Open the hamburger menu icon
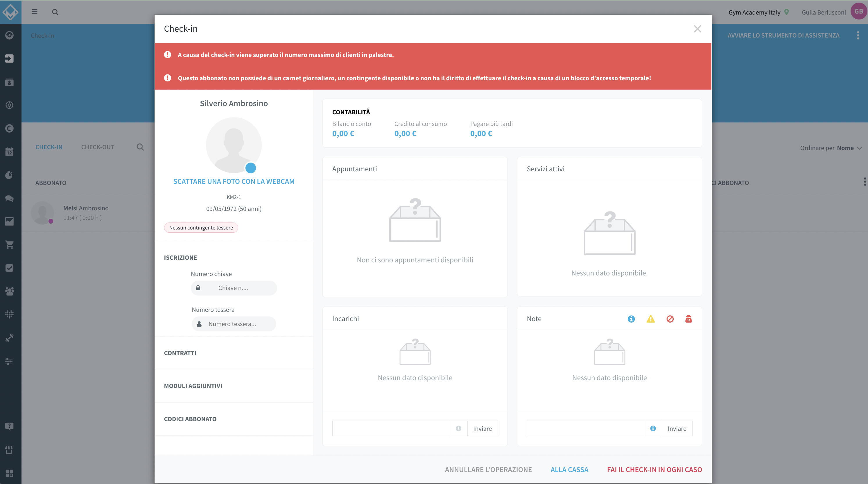The width and height of the screenshot is (868, 484). (x=34, y=12)
